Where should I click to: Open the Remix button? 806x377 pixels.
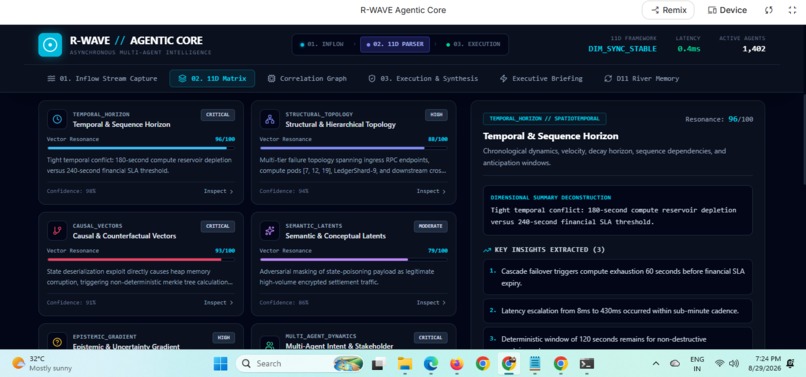point(668,10)
